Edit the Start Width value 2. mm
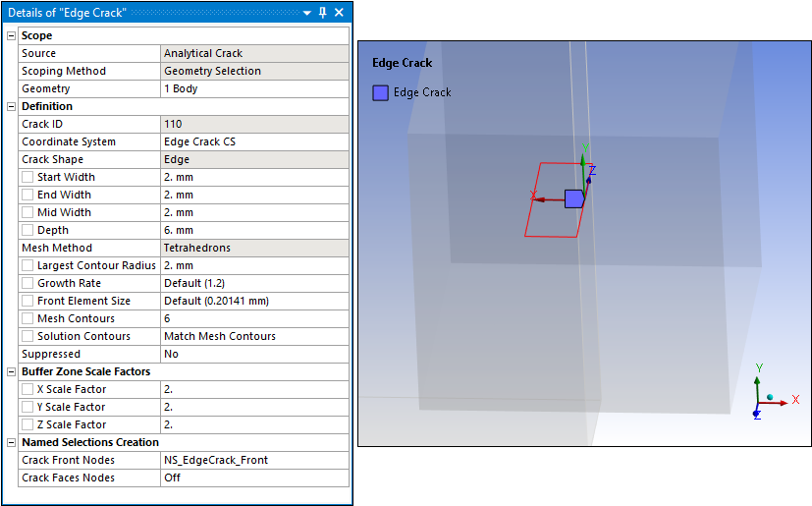This screenshot has width=812, height=506. [x=254, y=177]
